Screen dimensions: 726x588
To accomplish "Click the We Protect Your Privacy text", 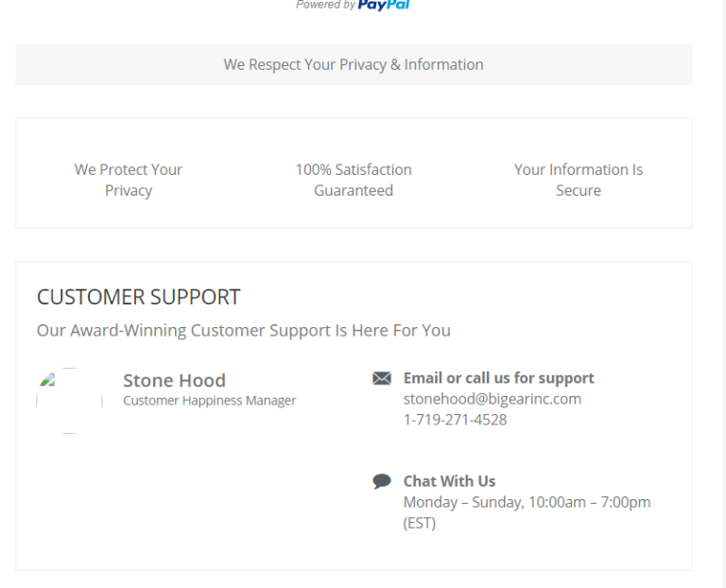I will coord(129,181).
